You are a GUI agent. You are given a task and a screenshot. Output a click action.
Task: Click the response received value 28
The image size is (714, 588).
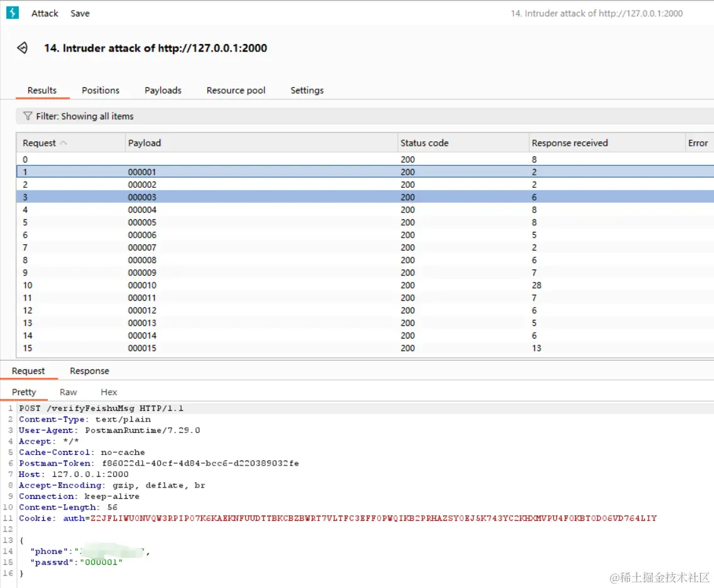point(536,285)
